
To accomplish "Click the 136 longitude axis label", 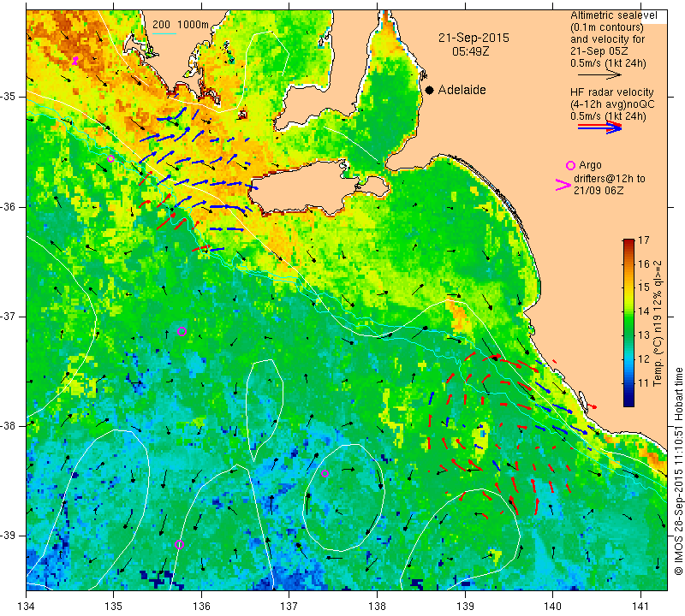I will pos(201,607).
